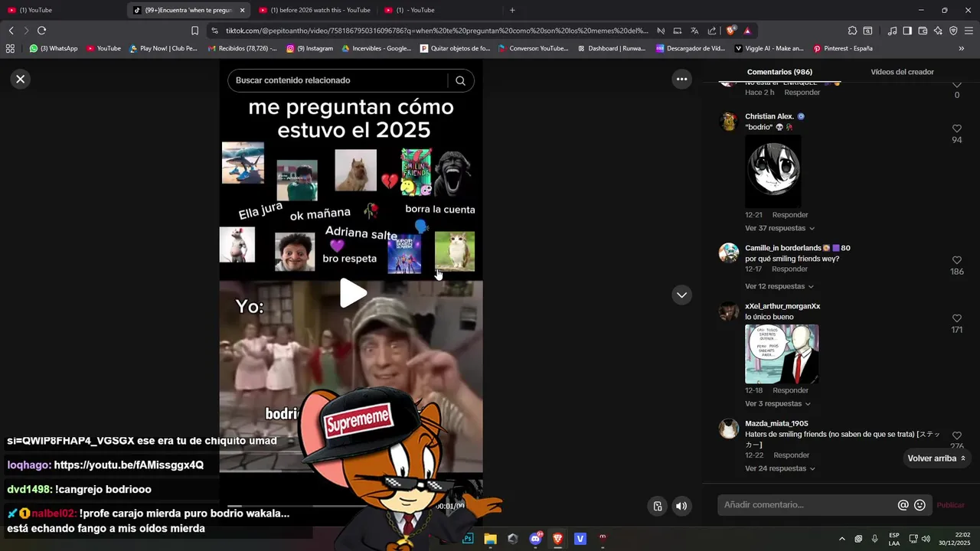Expand 'Ver 24 respuestas' replies
Screen dimensions: 980x551
tap(779, 468)
